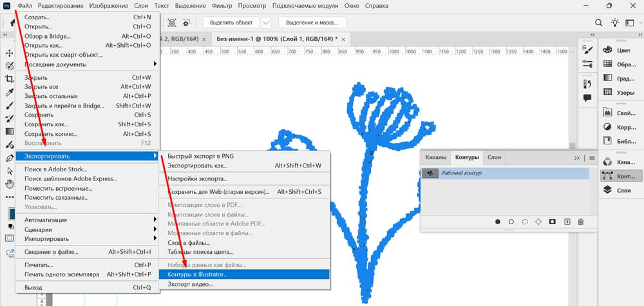This screenshot has width=644, height=306.
Task: Load path as a selection icon
Action: tap(525, 222)
